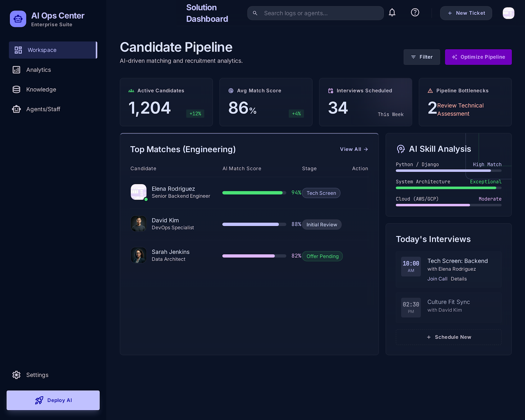Open the Workspace menu item

[x=53, y=50]
